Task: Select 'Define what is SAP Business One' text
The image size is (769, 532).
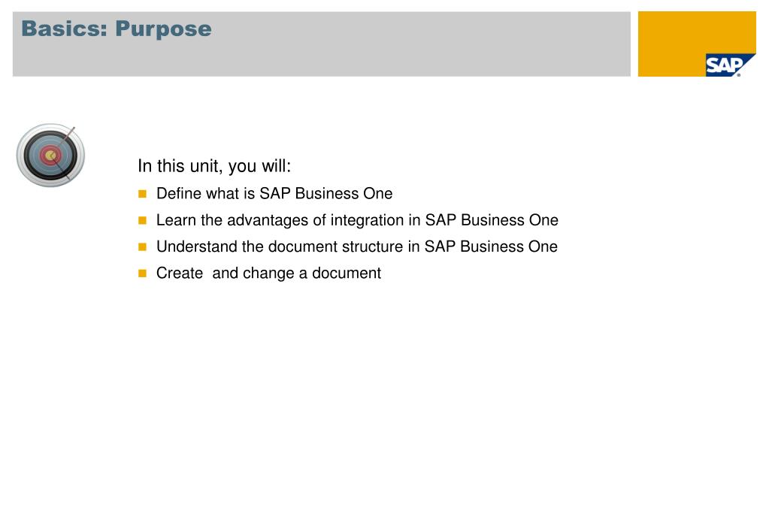Action: click(274, 194)
